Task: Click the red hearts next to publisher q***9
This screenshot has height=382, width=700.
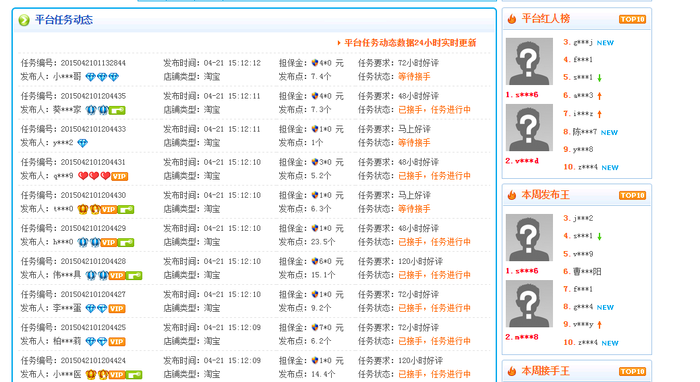Action: (x=94, y=176)
